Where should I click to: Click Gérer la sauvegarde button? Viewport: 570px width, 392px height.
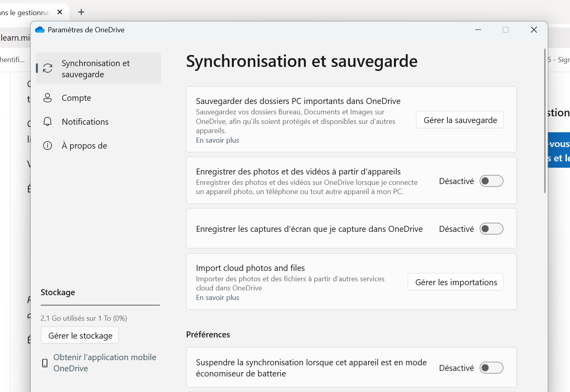click(460, 120)
